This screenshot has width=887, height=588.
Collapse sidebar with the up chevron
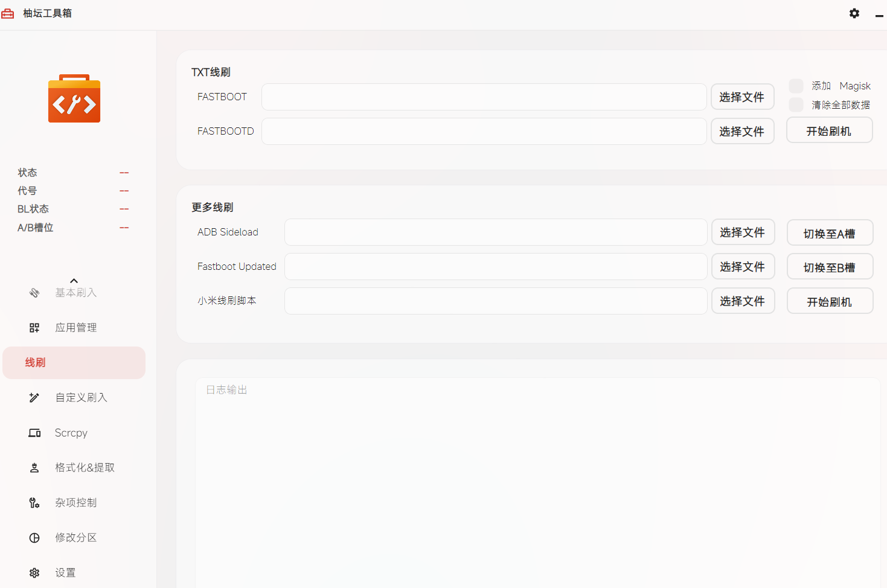pos(74,281)
